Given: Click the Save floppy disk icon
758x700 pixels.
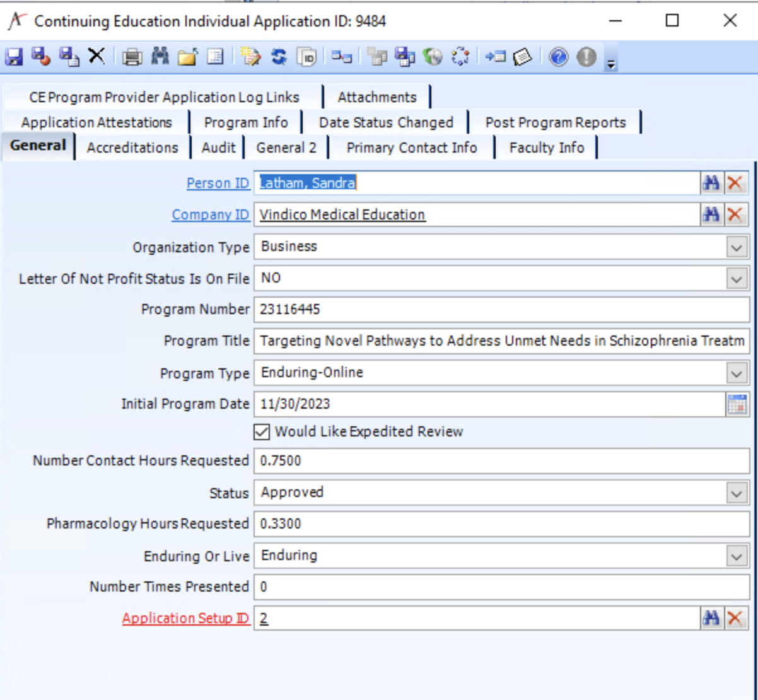Looking at the screenshot, I should pyautogui.click(x=14, y=57).
